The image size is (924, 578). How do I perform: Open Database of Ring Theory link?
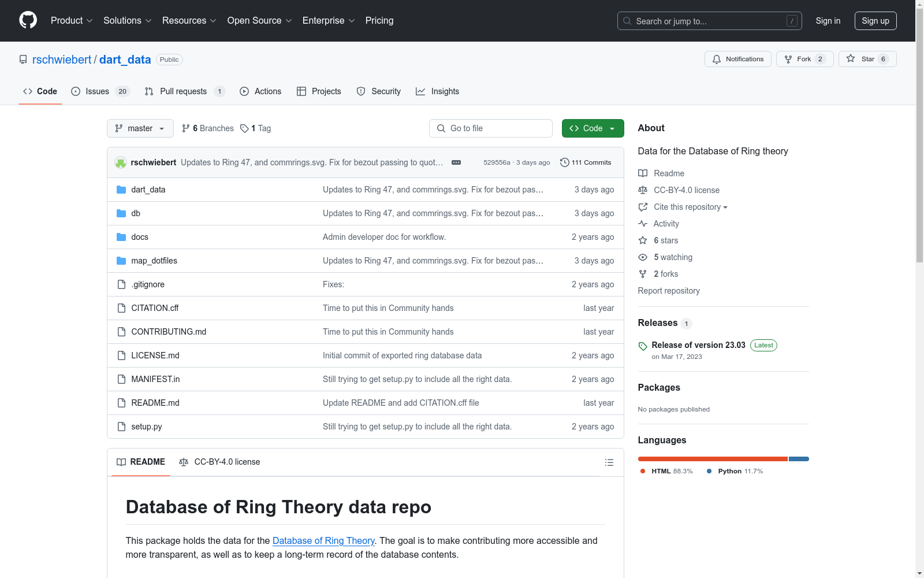click(x=323, y=540)
